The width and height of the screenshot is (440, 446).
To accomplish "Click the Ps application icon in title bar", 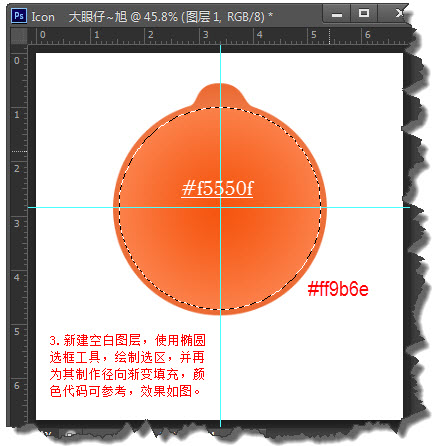I will click(x=19, y=16).
